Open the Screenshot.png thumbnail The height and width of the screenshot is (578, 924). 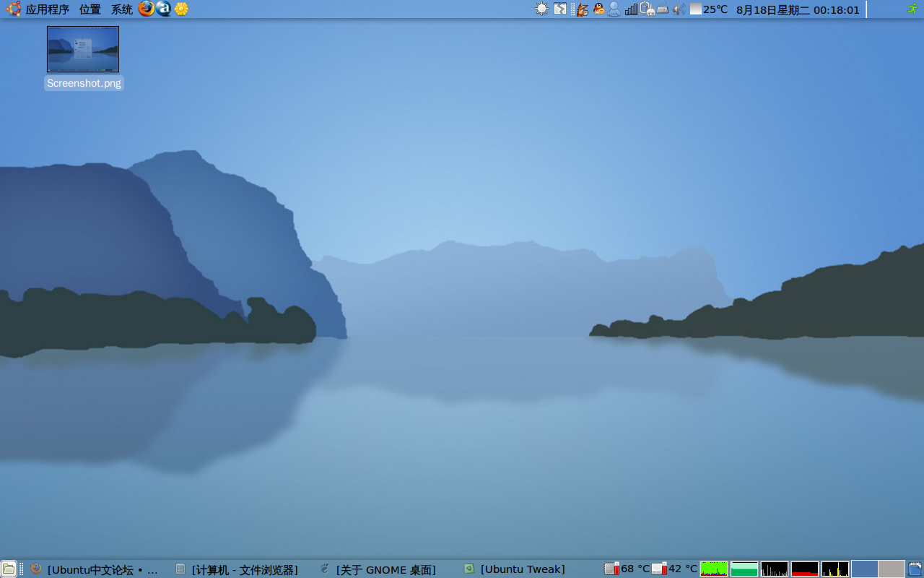(83, 49)
